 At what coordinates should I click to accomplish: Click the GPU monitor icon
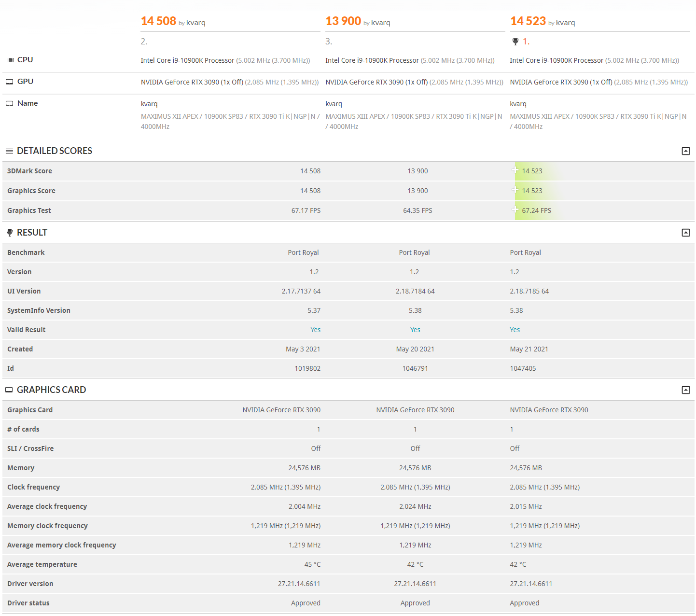point(10,82)
